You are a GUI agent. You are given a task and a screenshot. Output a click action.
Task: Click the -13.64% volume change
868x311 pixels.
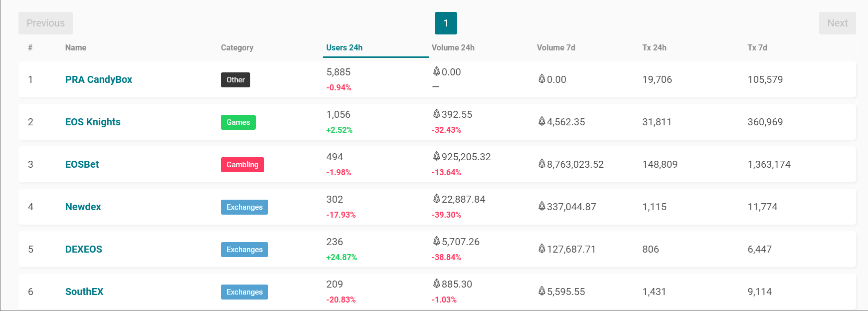coord(446,172)
